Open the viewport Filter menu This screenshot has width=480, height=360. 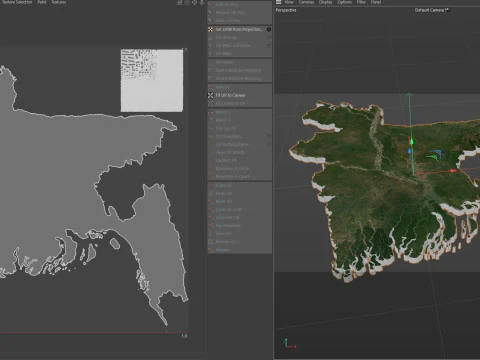tap(361, 2)
